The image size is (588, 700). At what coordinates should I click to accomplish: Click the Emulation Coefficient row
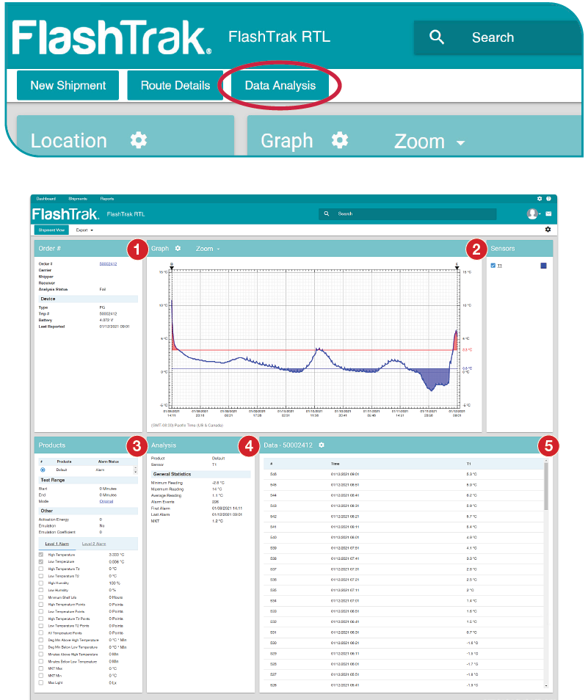coord(88,532)
